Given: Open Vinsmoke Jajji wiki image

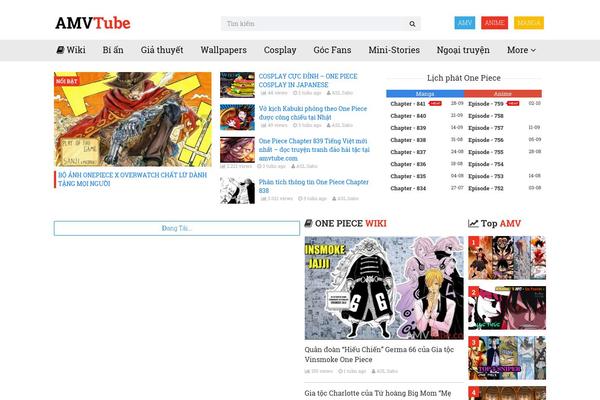Looking at the screenshot, I should 384,288.
